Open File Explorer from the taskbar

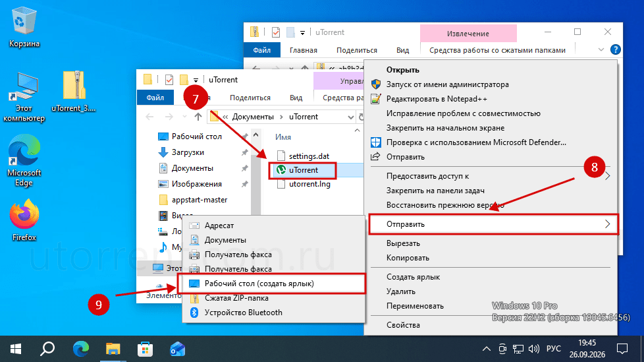tap(113, 349)
